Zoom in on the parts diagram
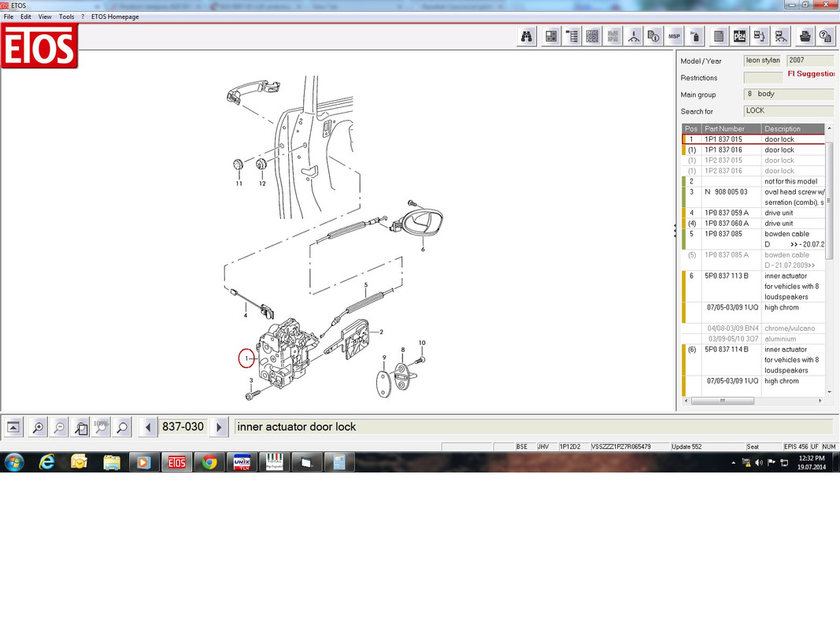The height and width of the screenshot is (630, 840). pyautogui.click(x=38, y=428)
